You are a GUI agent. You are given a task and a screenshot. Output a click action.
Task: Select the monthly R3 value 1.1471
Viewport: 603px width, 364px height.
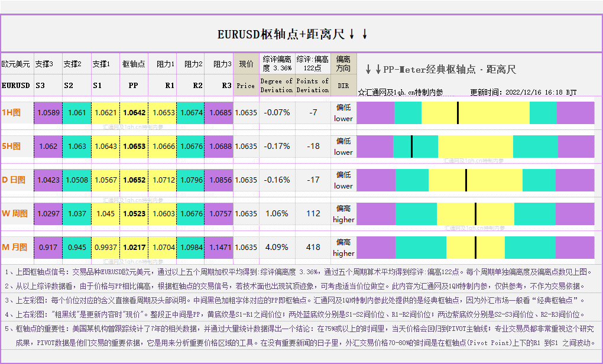tap(221, 247)
